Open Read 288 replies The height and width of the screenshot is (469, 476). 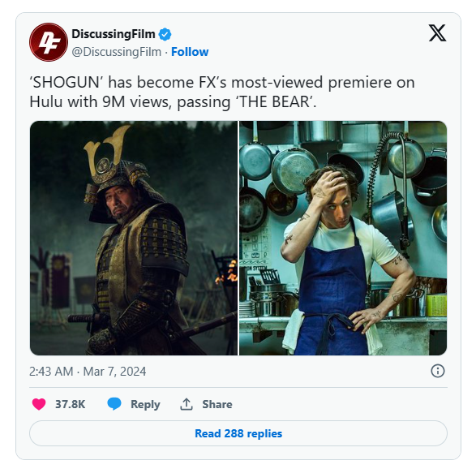pos(238,433)
